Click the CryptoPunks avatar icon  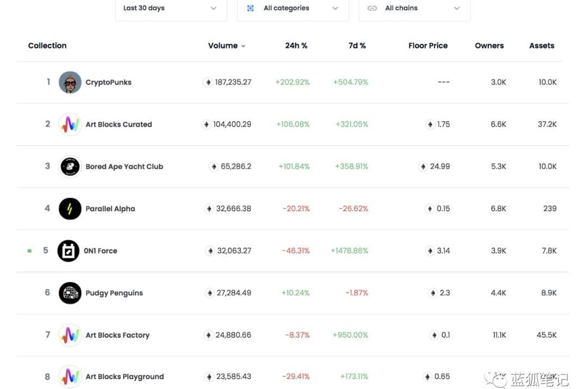tap(70, 82)
